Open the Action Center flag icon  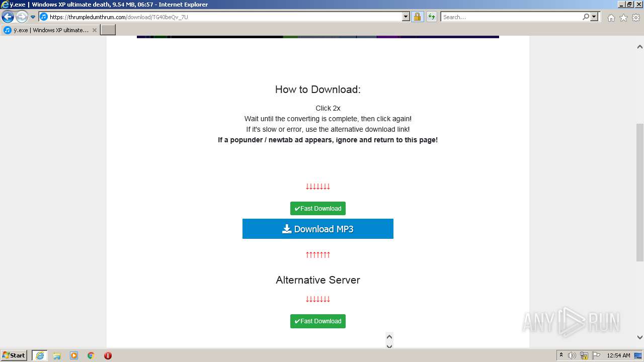pyautogui.click(x=596, y=355)
